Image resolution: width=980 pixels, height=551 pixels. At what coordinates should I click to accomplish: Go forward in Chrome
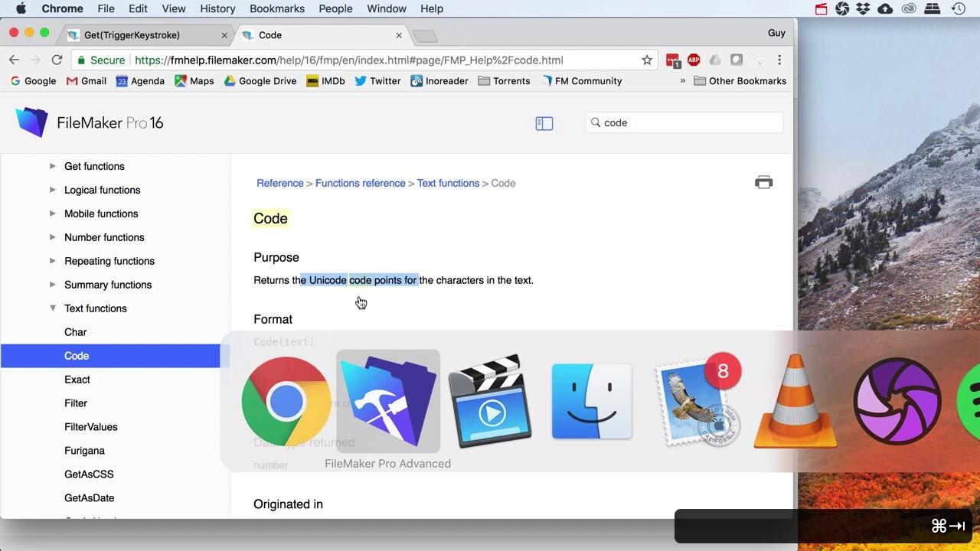(x=35, y=60)
